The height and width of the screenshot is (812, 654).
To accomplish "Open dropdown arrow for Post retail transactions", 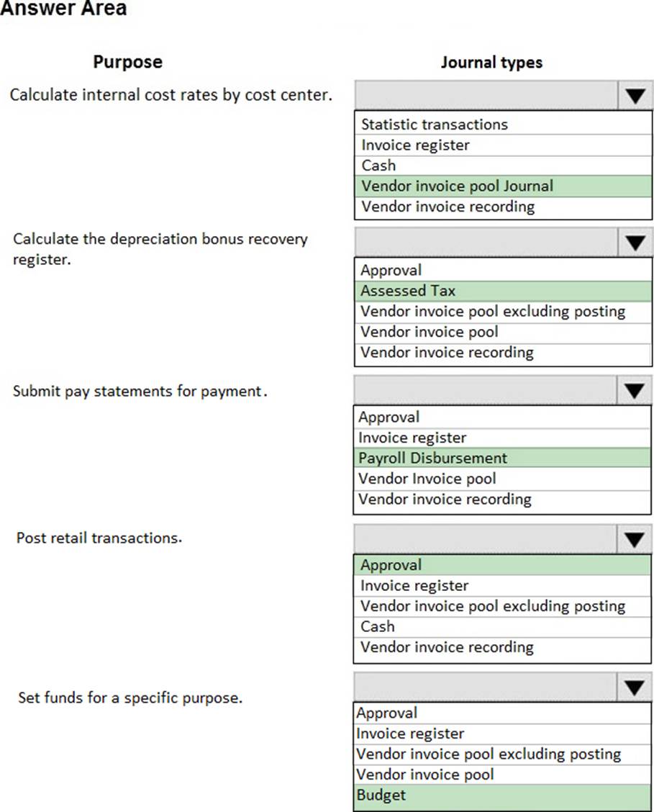I will coord(634,539).
